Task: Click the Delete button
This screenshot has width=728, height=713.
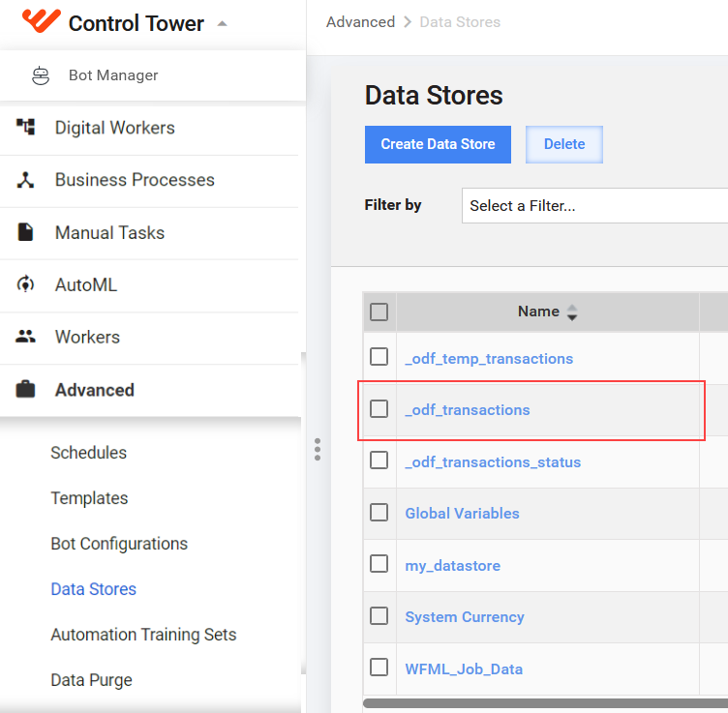Action: point(564,144)
